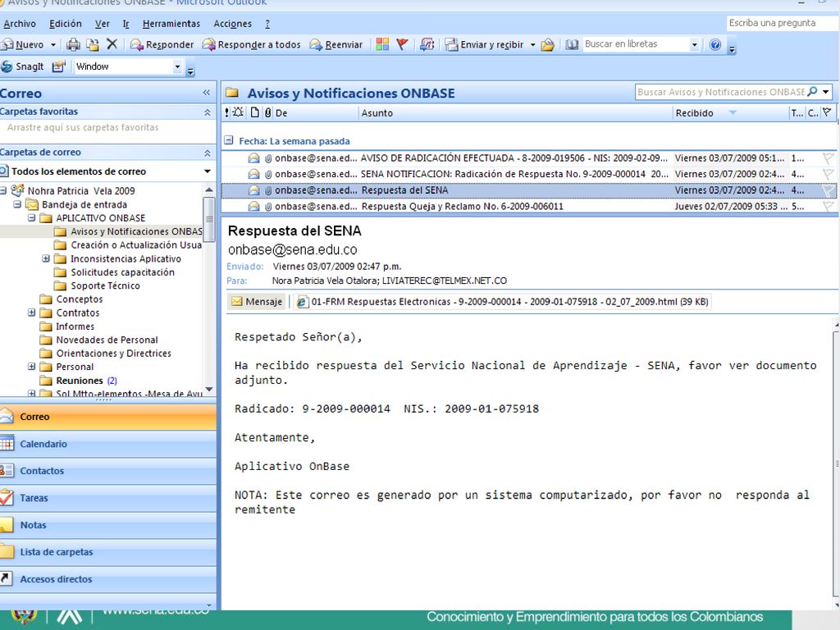Minimize the Correo navigation pane
Image resolution: width=840 pixels, height=630 pixels.
tap(207, 93)
